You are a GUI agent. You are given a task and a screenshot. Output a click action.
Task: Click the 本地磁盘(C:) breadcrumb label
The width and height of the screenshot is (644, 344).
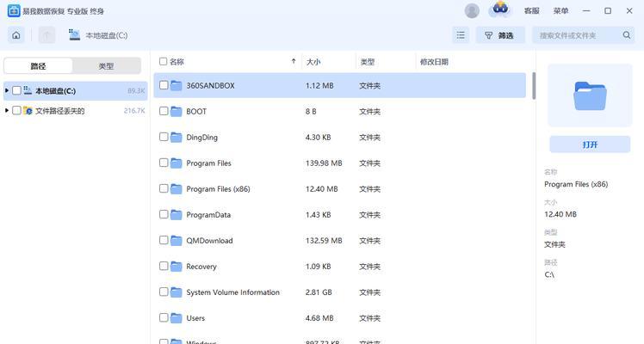(x=107, y=35)
